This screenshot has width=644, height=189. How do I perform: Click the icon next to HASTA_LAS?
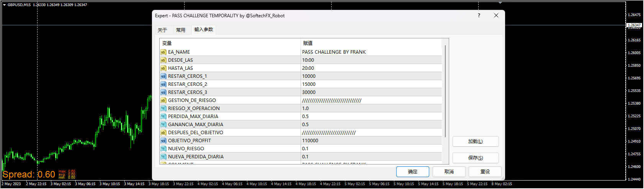(x=163, y=68)
